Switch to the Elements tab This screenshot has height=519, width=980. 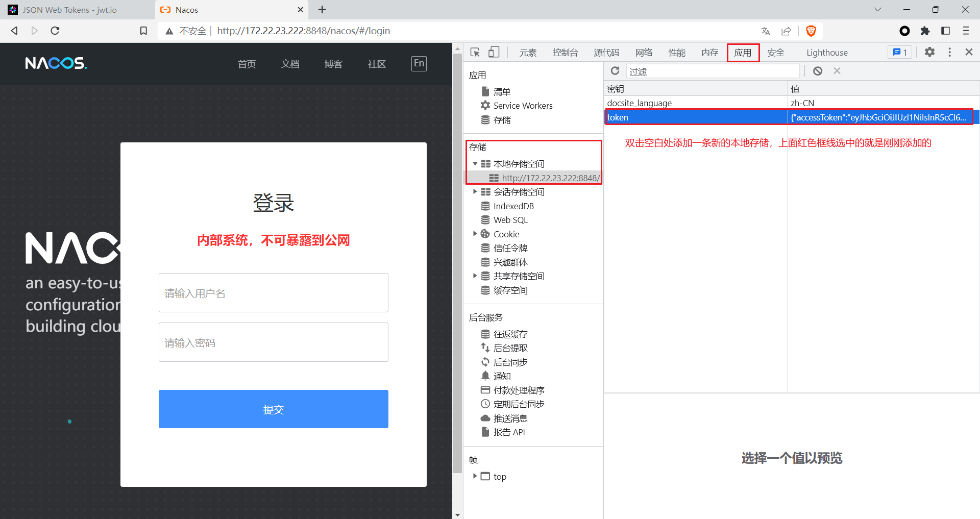[528, 53]
